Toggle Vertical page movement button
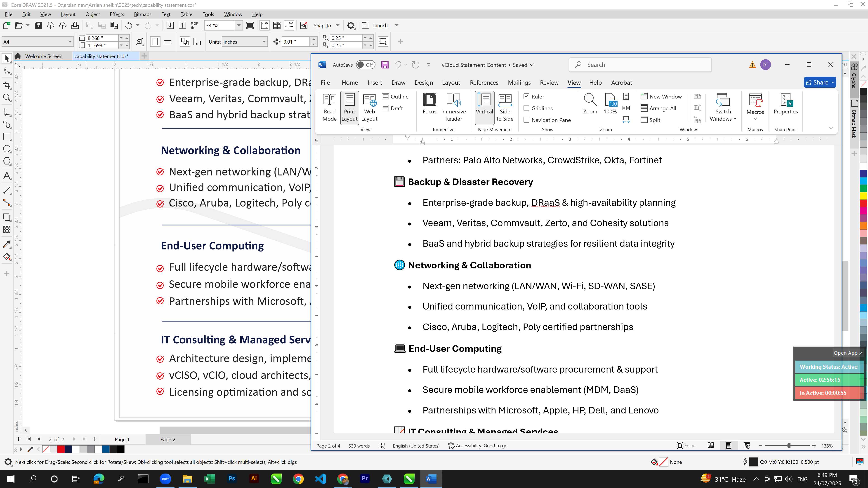This screenshot has width=868, height=488. (x=484, y=108)
